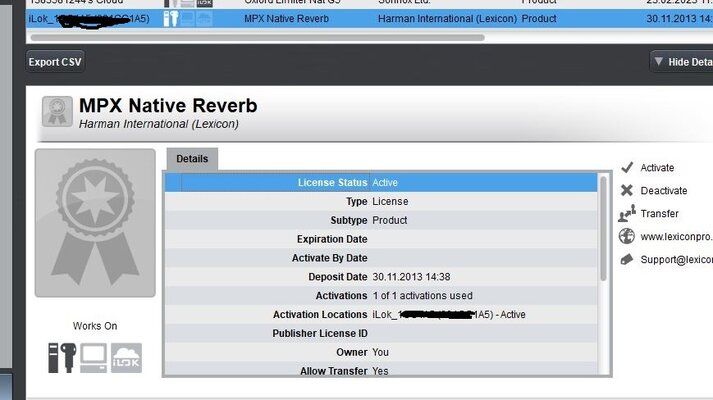Click the Works On label
This screenshot has width=713, height=400.
(95, 326)
